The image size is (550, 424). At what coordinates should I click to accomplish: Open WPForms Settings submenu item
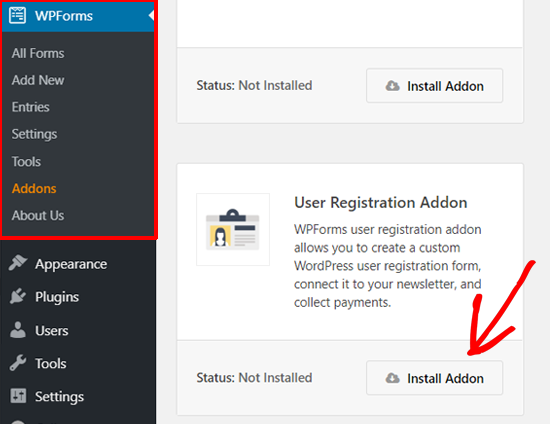34,134
